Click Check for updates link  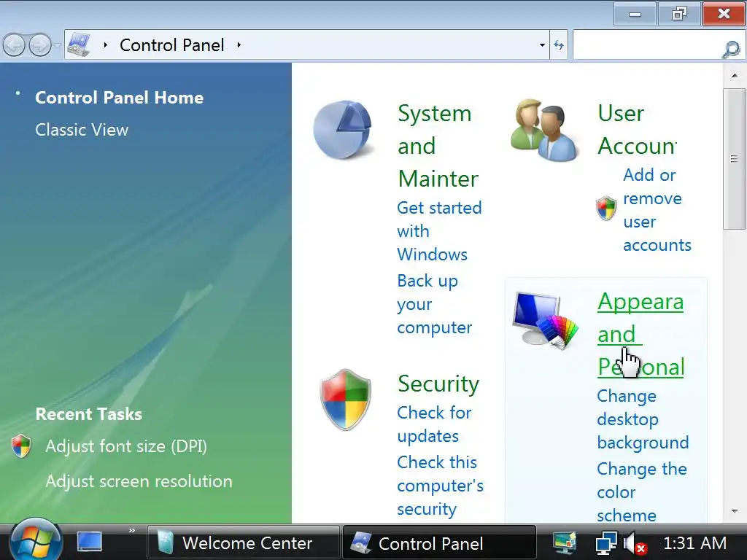point(434,424)
